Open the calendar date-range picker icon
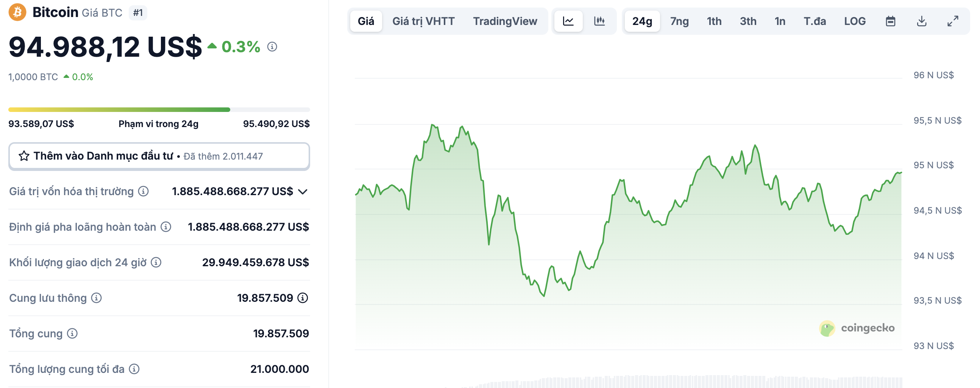This screenshot has height=388, width=980. (890, 21)
